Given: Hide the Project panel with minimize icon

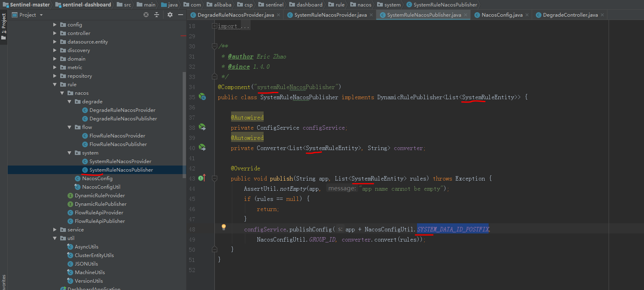Looking at the screenshot, I should [181, 15].
